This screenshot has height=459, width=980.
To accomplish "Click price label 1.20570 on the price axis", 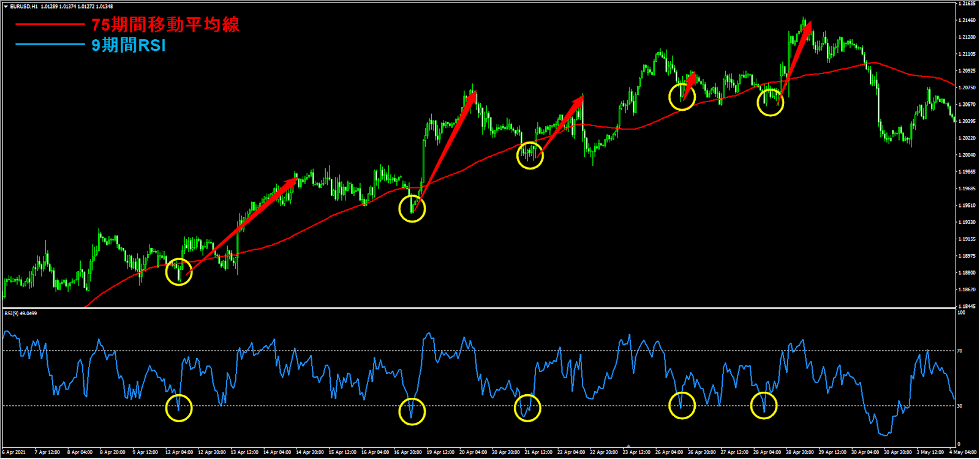I will point(967,104).
